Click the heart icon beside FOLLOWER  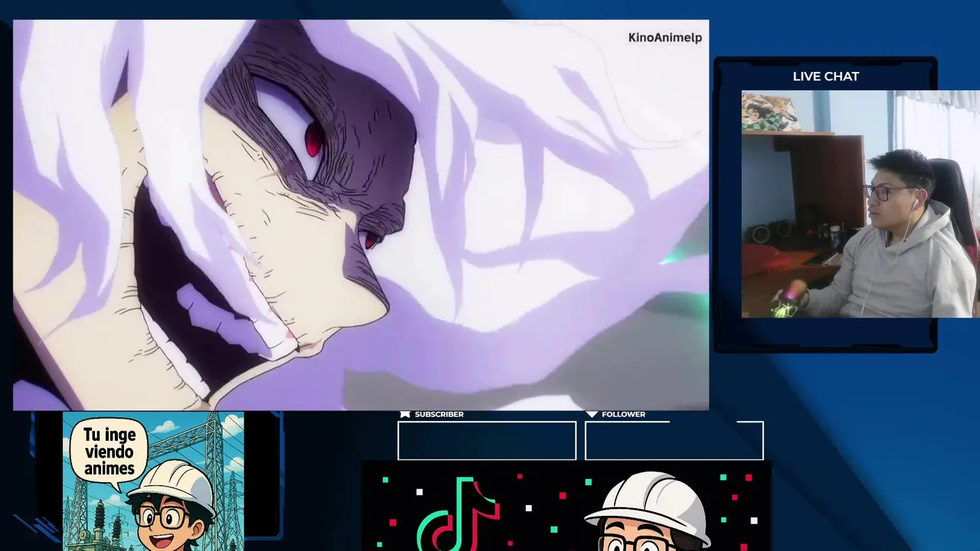pos(592,414)
